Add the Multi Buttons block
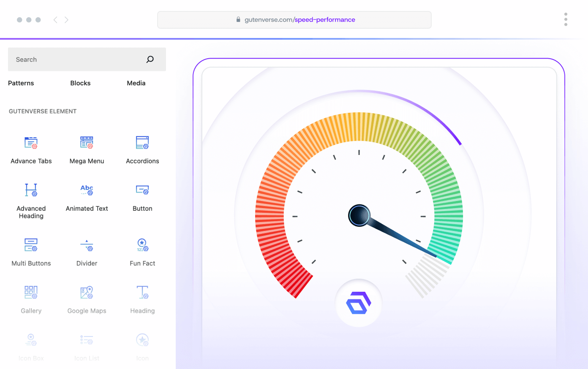The height and width of the screenshot is (369, 588). (31, 245)
